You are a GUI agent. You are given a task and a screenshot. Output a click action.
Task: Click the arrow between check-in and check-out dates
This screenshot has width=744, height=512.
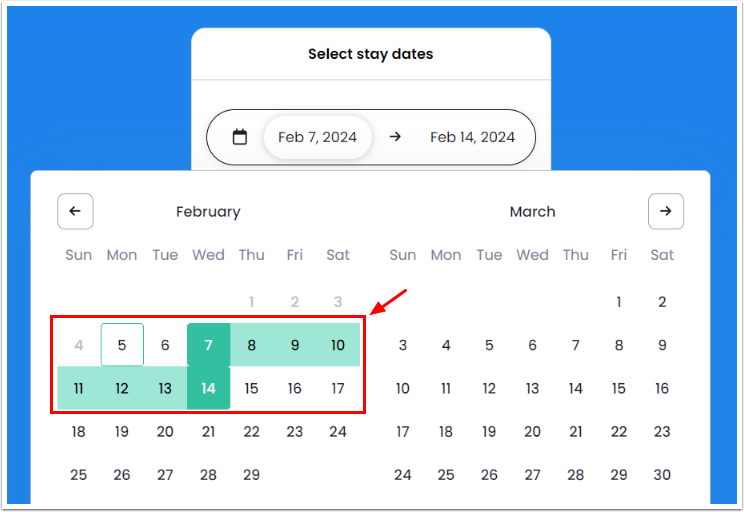click(395, 137)
